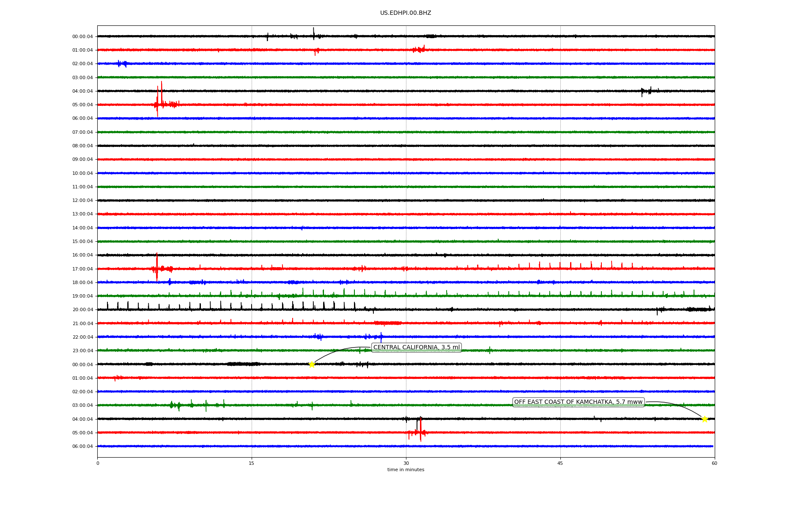Click the yellow star near Central California label
812x508 pixels.
pos(312,364)
